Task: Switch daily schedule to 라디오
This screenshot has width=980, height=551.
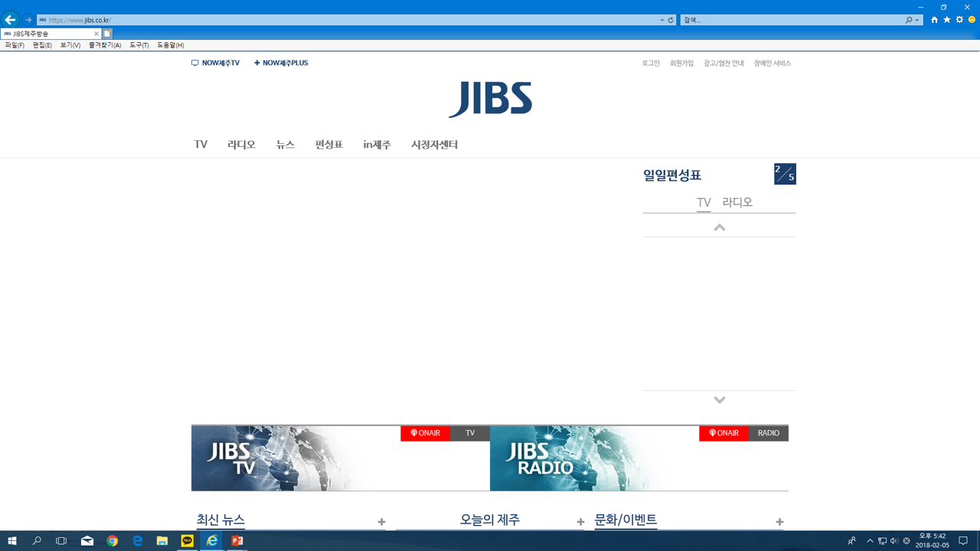Action: [x=737, y=202]
